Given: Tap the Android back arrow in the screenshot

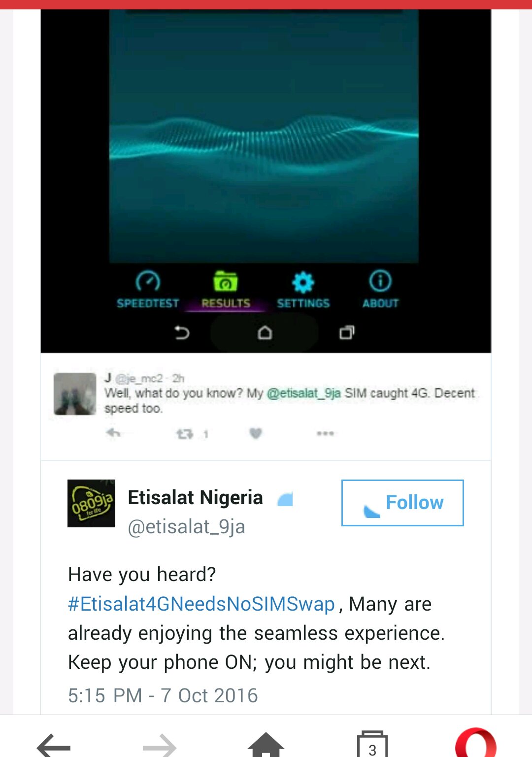Looking at the screenshot, I should coord(182,333).
